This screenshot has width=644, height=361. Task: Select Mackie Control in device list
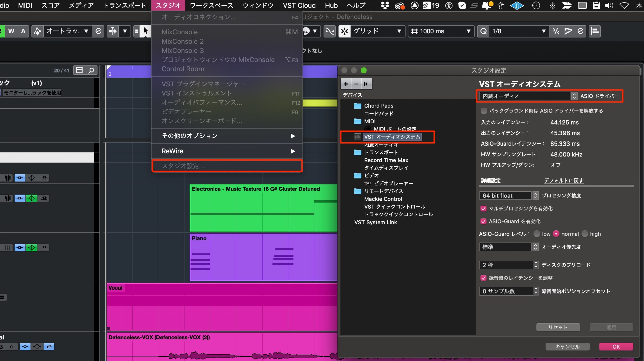pyautogui.click(x=383, y=199)
